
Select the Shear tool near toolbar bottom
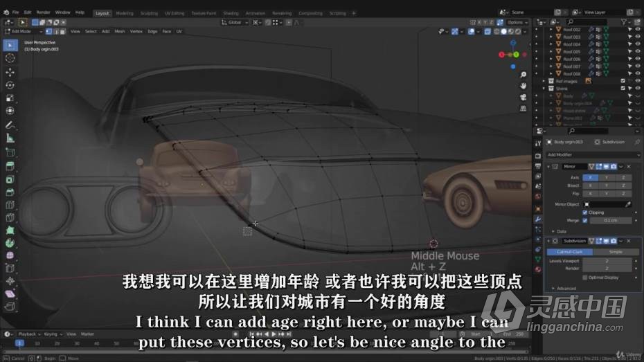pos(10,294)
